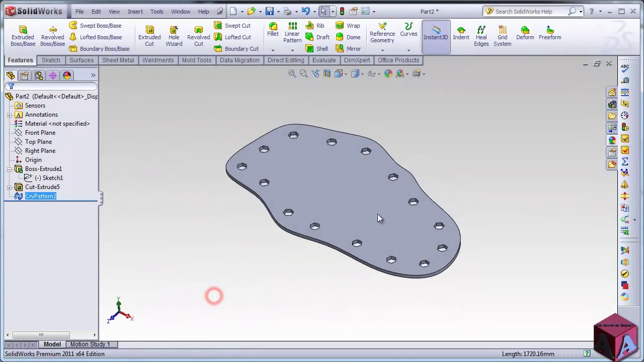The image size is (644, 362).
Task: Open the Insert menu
Action: pyautogui.click(x=135, y=12)
